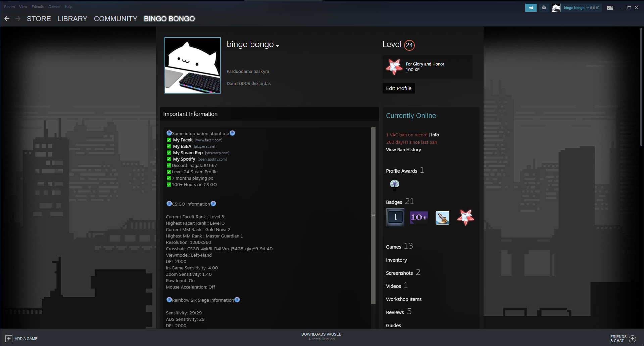Click the green check next to 100+ Hours on CS:GO
Image resolution: width=644 pixels, height=346 pixels.
pyautogui.click(x=169, y=184)
